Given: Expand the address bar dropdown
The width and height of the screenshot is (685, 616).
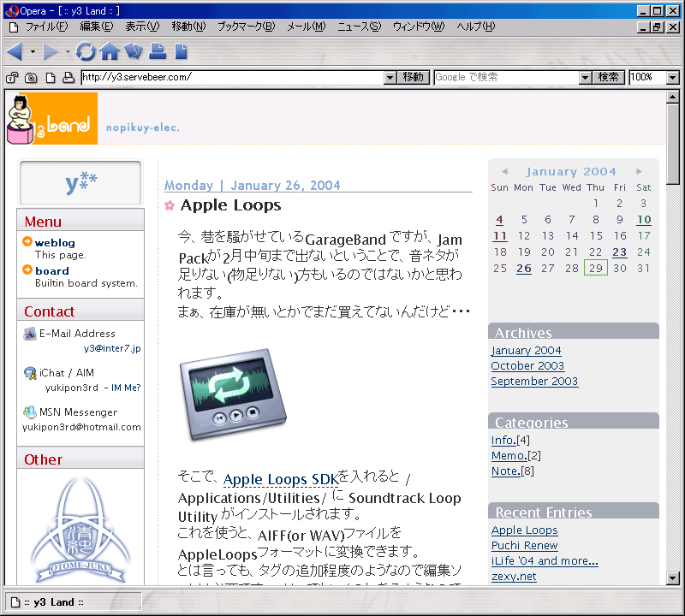Looking at the screenshot, I should coord(390,78).
